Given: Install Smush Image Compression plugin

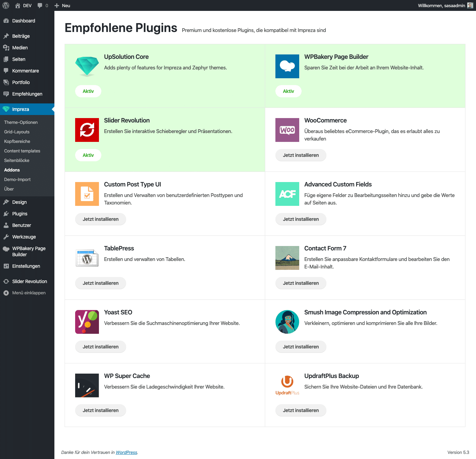Looking at the screenshot, I should 301,347.
